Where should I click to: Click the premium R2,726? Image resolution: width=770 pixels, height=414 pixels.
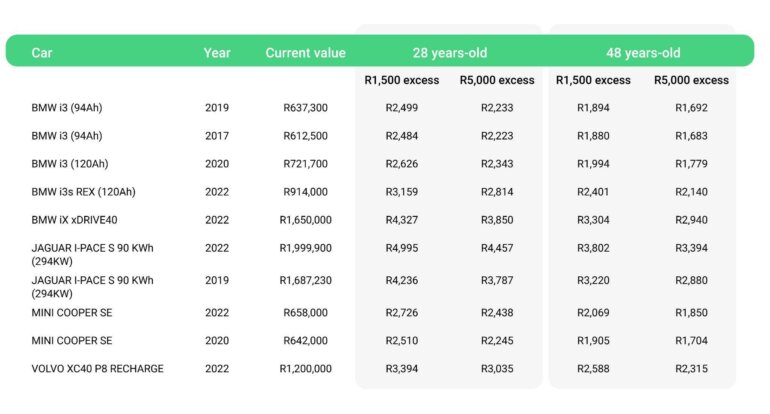(402, 312)
